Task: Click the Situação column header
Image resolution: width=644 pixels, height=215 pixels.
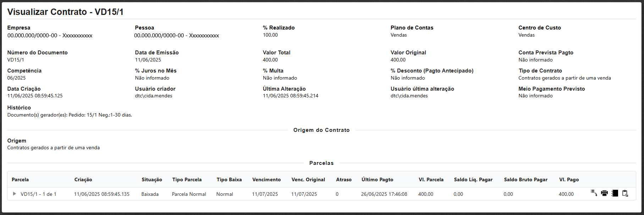Action: (152, 180)
